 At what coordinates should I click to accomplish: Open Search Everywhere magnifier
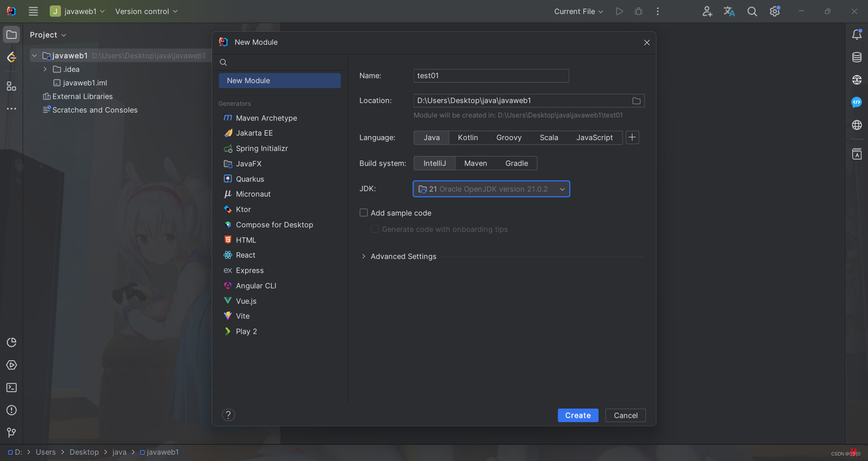(x=752, y=11)
